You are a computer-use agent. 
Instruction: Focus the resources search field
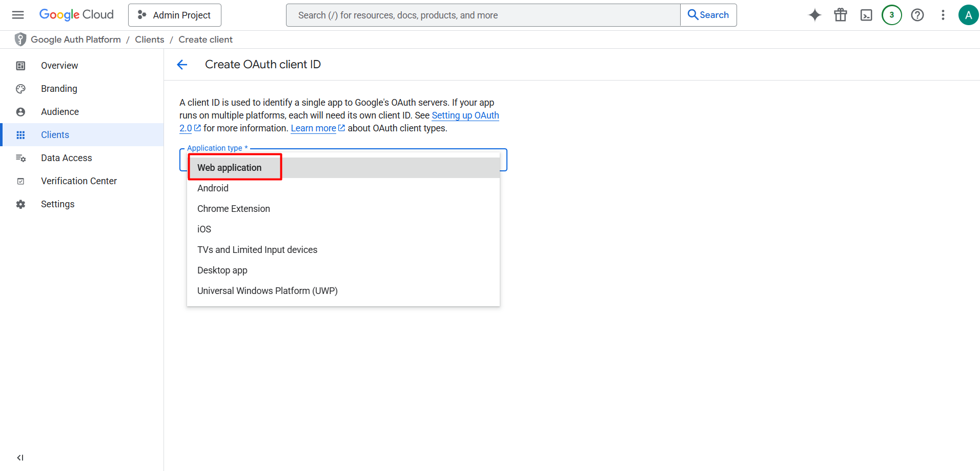[x=483, y=15]
